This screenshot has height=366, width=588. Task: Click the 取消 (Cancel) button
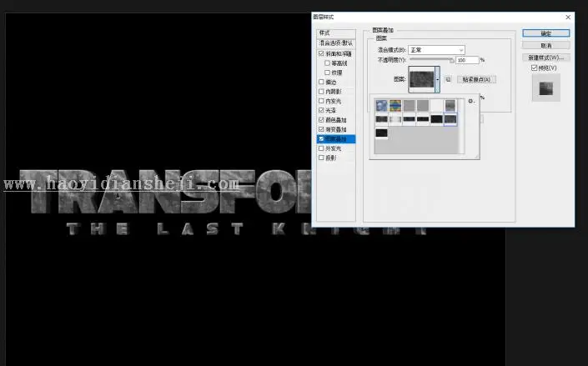pyautogui.click(x=546, y=45)
